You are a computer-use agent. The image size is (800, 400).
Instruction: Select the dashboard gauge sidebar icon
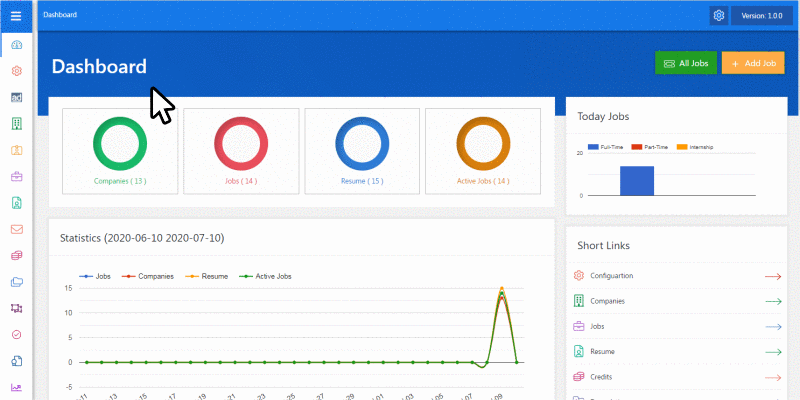[x=16, y=44]
